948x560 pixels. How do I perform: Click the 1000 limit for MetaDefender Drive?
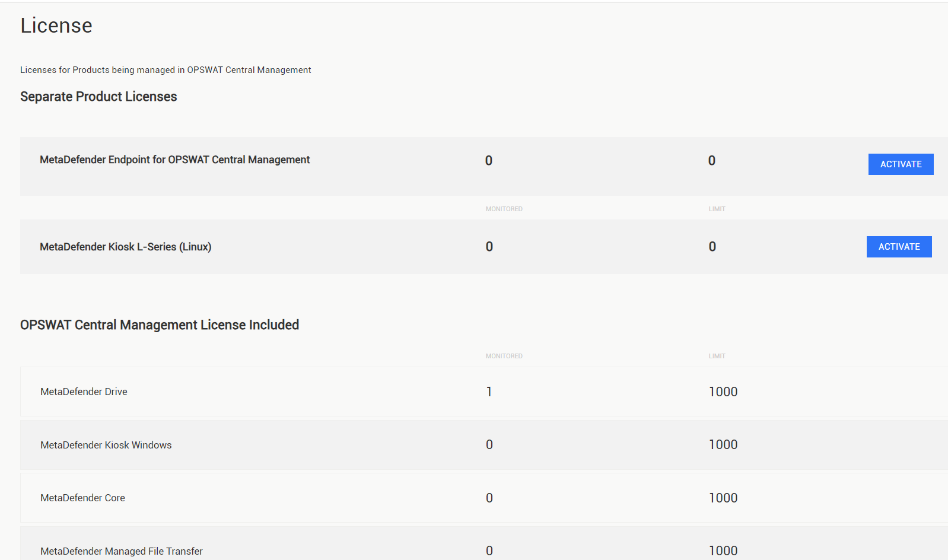[723, 392]
